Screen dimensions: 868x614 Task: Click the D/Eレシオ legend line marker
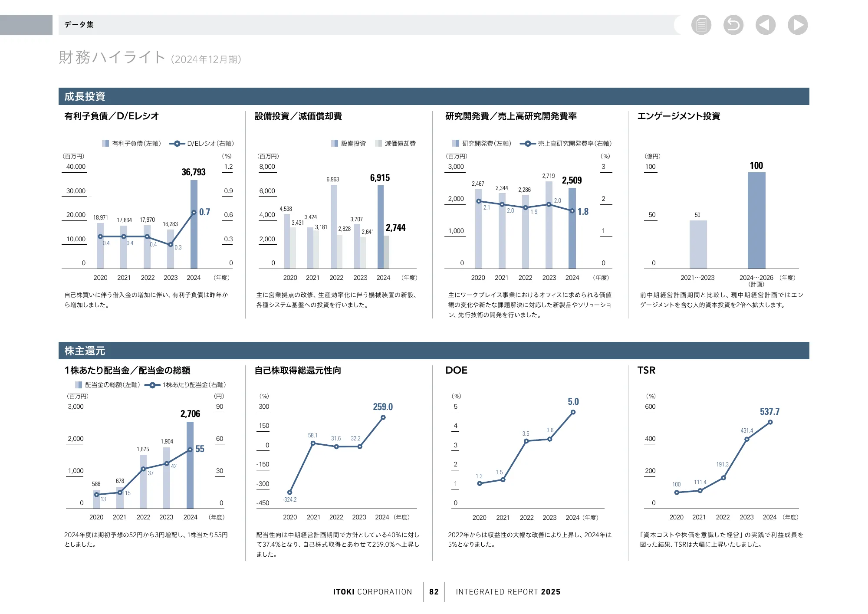pyautogui.click(x=177, y=144)
